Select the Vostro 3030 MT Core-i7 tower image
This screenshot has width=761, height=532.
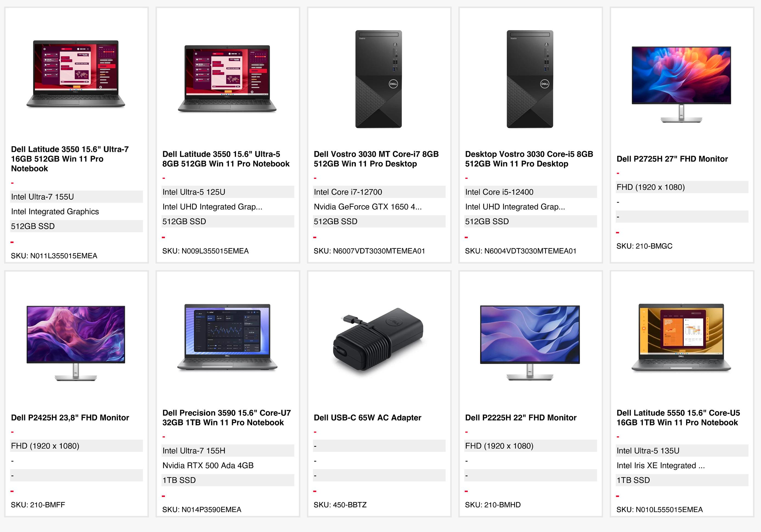(x=379, y=79)
